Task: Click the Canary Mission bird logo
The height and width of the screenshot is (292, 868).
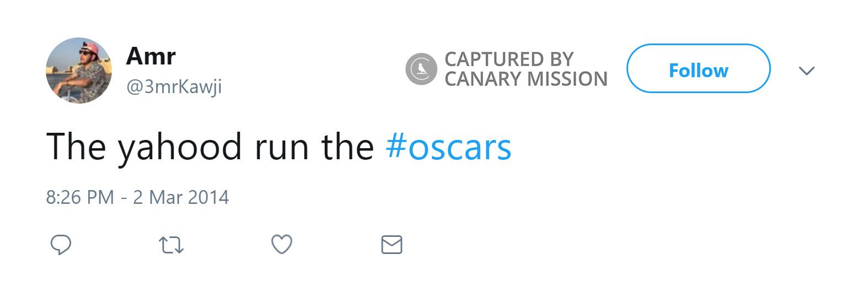Action: [x=421, y=69]
